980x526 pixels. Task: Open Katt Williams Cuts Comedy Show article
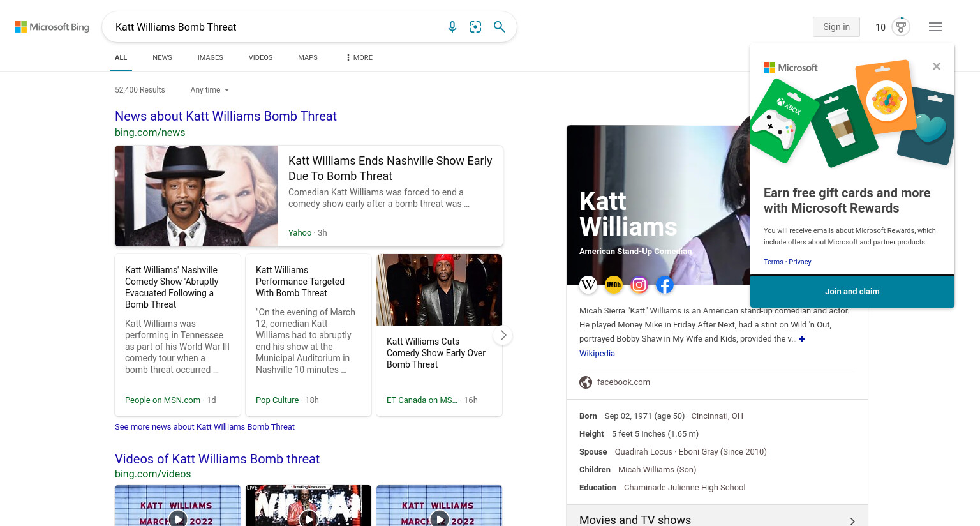(x=436, y=353)
